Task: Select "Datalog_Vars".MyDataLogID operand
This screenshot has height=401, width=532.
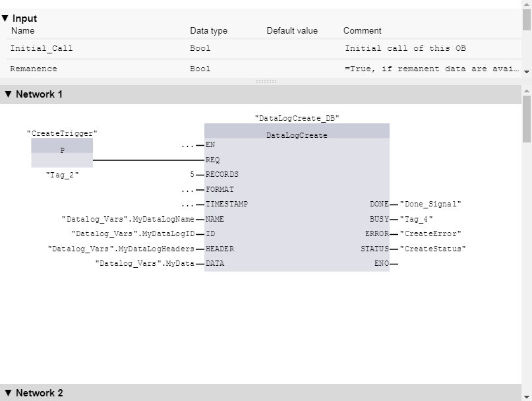Action: [x=133, y=234]
